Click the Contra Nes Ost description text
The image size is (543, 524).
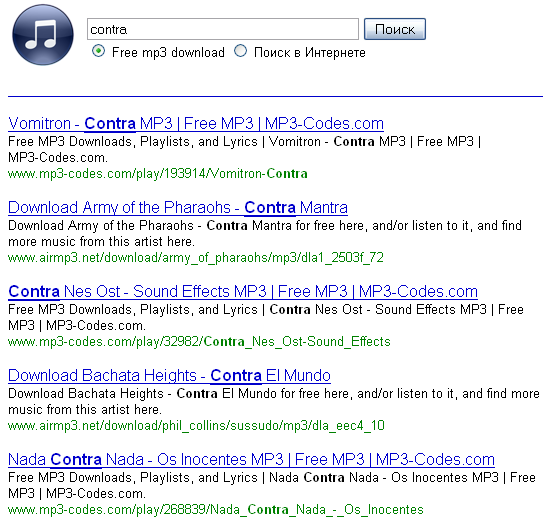coord(266,318)
